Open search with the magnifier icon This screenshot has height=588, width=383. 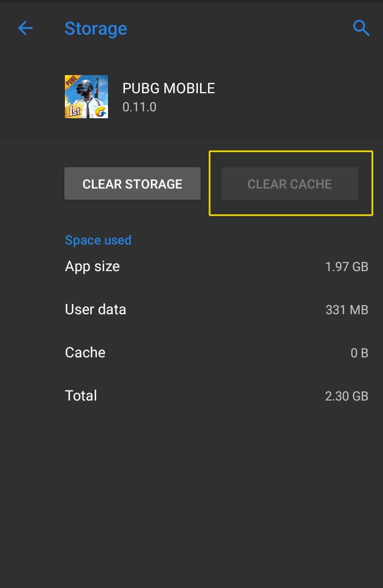tap(361, 28)
